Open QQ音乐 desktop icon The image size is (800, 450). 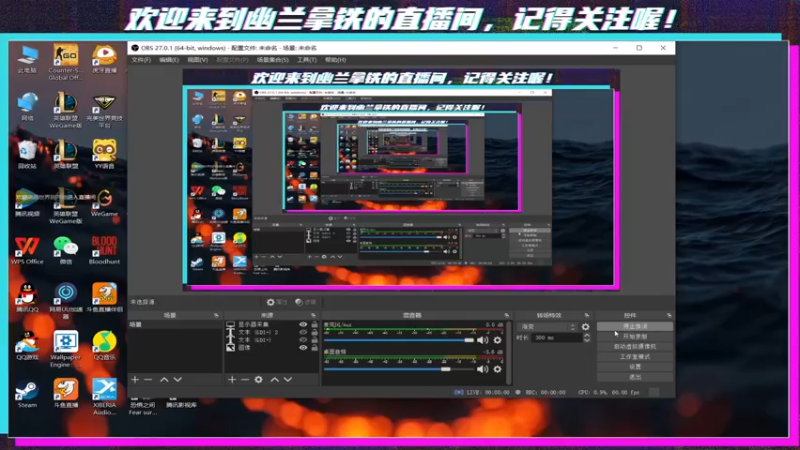coord(105,345)
